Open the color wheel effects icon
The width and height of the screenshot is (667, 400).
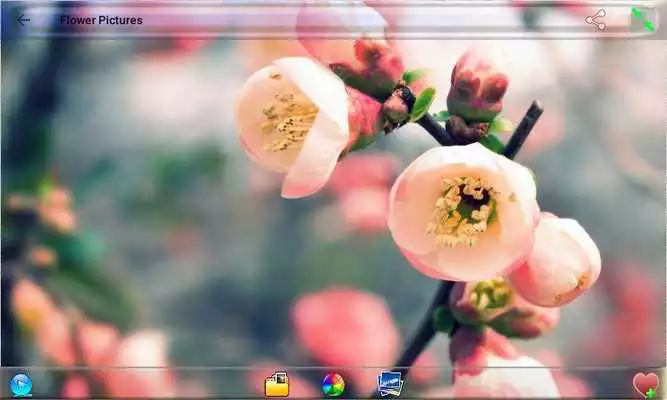[333, 385]
